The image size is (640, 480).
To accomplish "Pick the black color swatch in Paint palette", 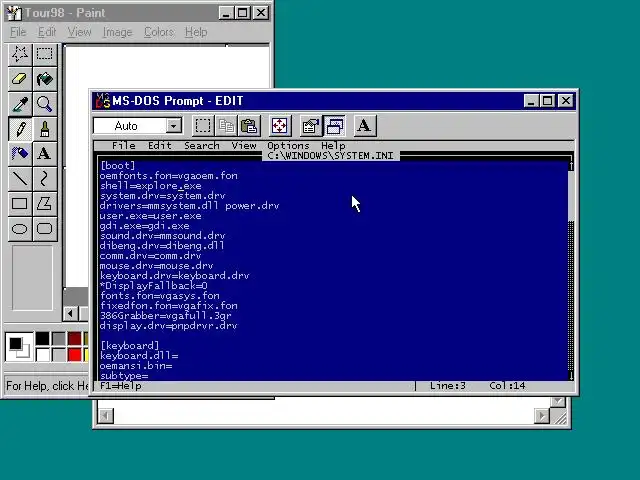I will (x=42, y=339).
